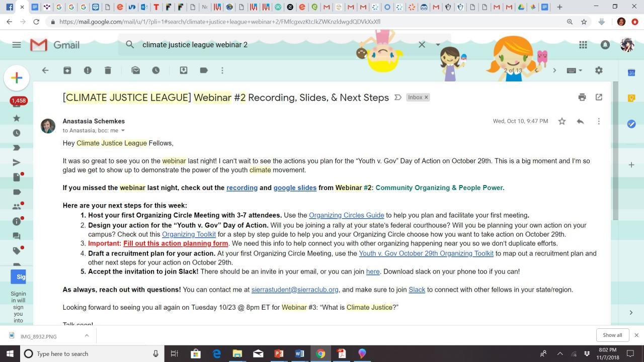This screenshot has height=362, width=644.
Task: Toggle the importance marker beside the subject
Action: (x=397, y=98)
